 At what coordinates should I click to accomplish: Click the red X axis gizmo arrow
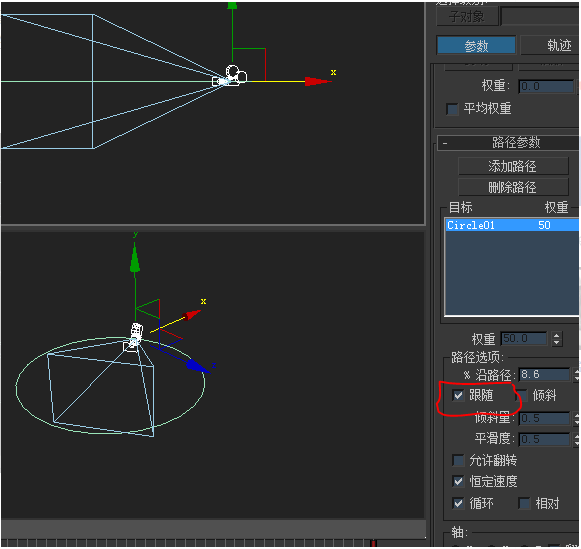coord(317,81)
